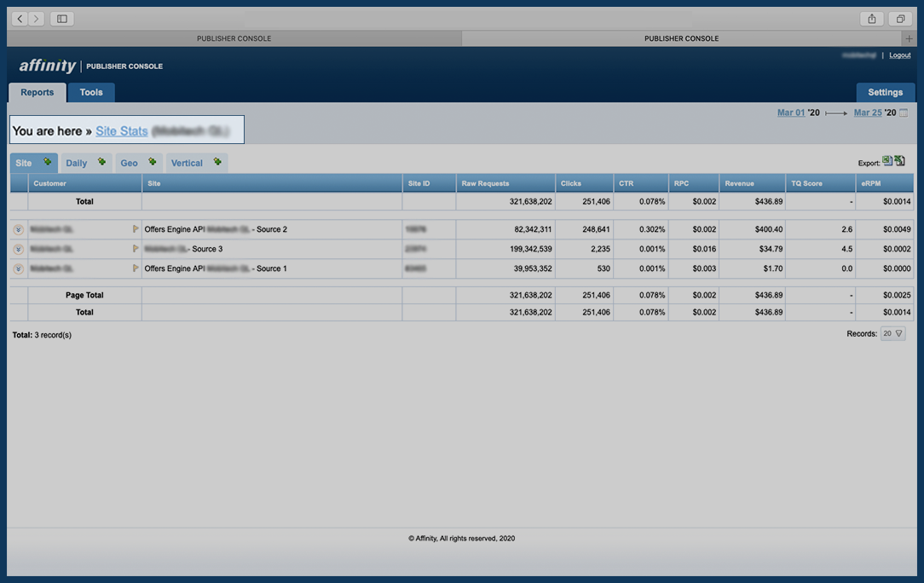Image resolution: width=924 pixels, height=583 pixels.
Task: Click the green pin icon on the Vertical tab
Action: coord(217,162)
